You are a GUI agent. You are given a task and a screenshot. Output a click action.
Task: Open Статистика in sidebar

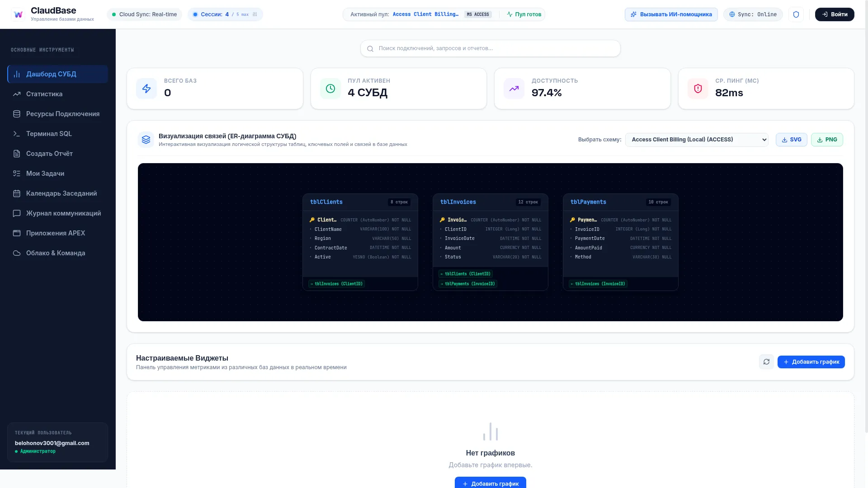click(x=57, y=94)
